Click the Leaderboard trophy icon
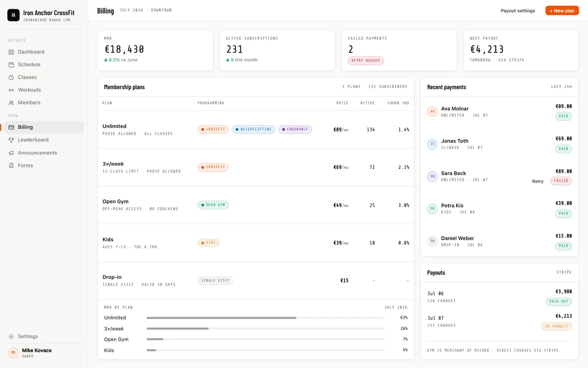Image resolution: width=588 pixels, height=368 pixels. (x=11, y=140)
